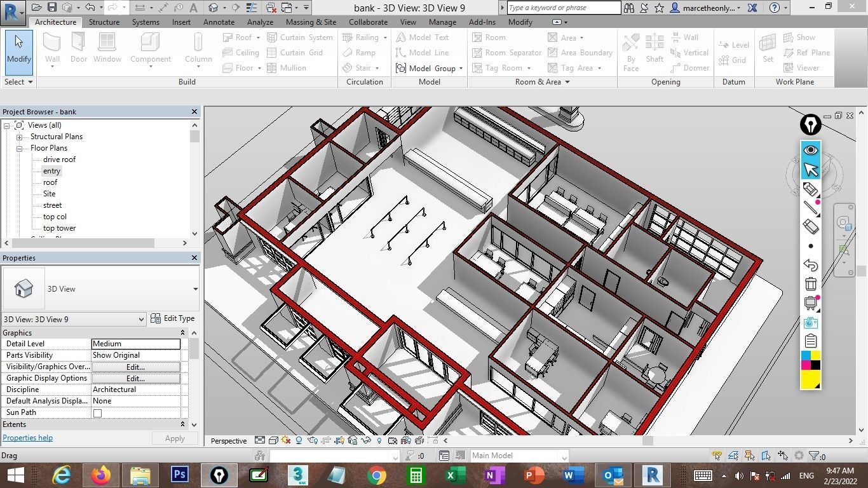Open the Massing & Site tab
868x488 pixels.
(x=310, y=22)
